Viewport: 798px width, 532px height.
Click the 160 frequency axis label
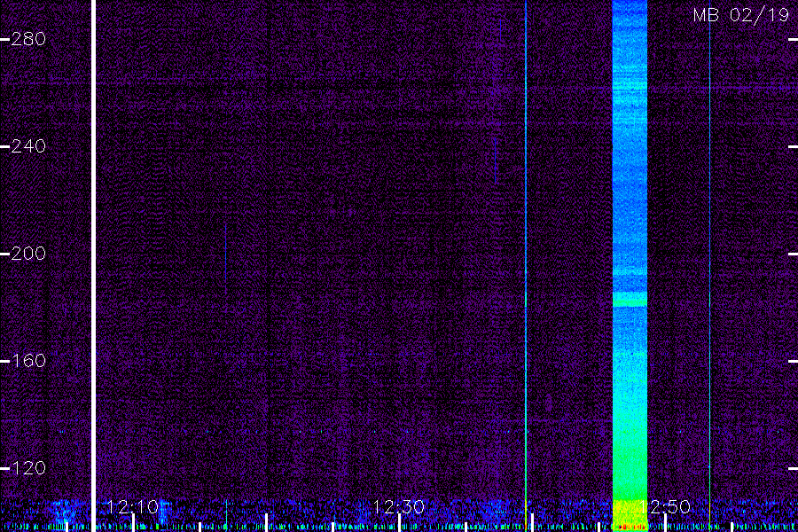coord(28,361)
